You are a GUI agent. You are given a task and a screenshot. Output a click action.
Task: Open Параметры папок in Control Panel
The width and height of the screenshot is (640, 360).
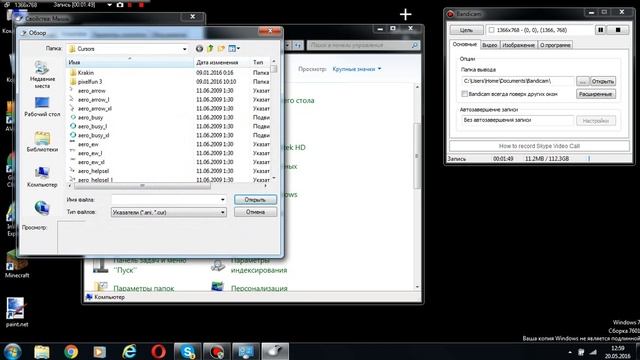pos(144,288)
